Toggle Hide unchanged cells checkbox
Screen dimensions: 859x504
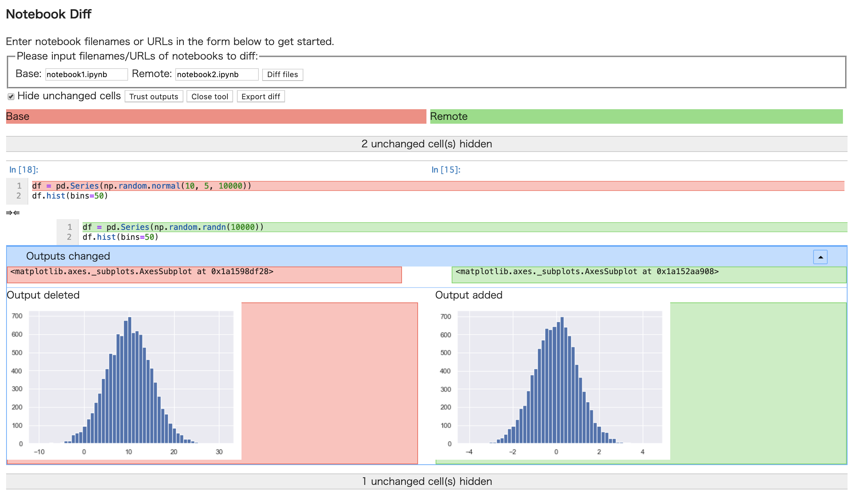pos(11,97)
